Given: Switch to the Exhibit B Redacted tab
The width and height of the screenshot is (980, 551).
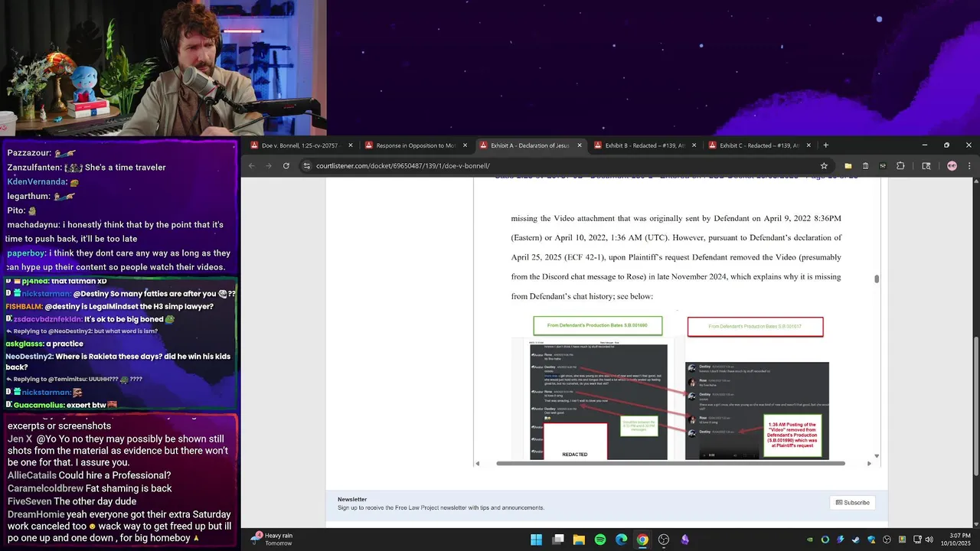Looking at the screenshot, I should [x=645, y=145].
